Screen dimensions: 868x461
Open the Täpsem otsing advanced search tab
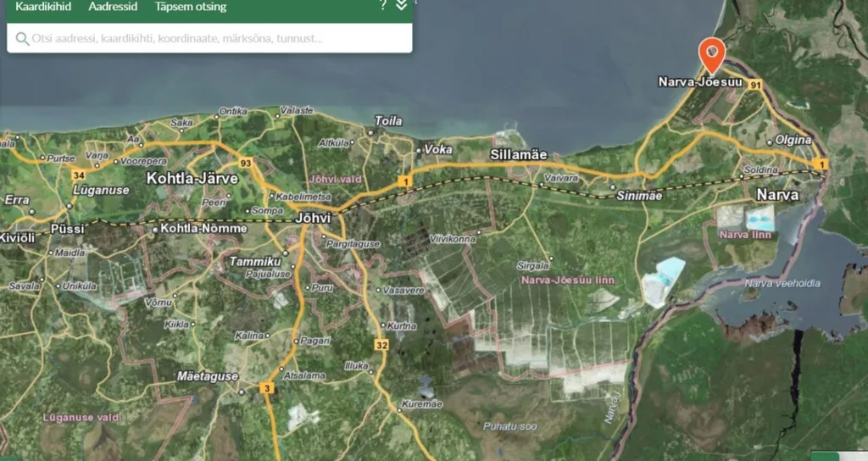click(x=191, y=7)
